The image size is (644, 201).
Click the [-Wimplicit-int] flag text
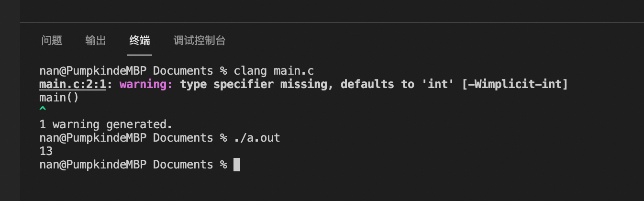click(x=515, y=85)
